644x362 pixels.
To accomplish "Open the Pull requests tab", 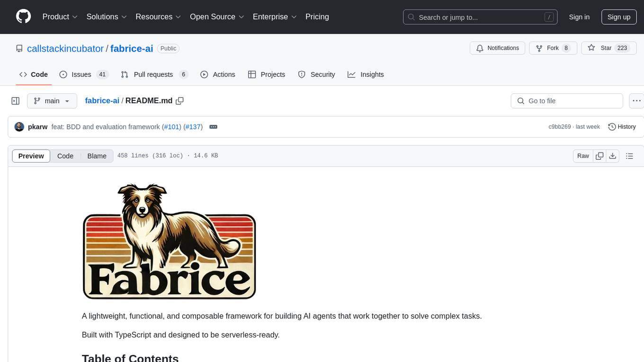I will pos(154,74).
